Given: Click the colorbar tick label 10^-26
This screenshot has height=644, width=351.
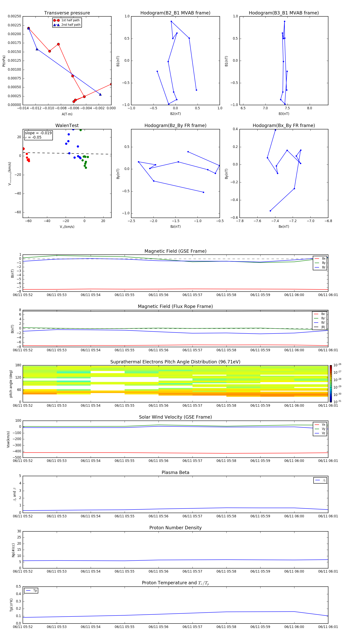Looking at the screenshot, I should click(x=337, y=365).
